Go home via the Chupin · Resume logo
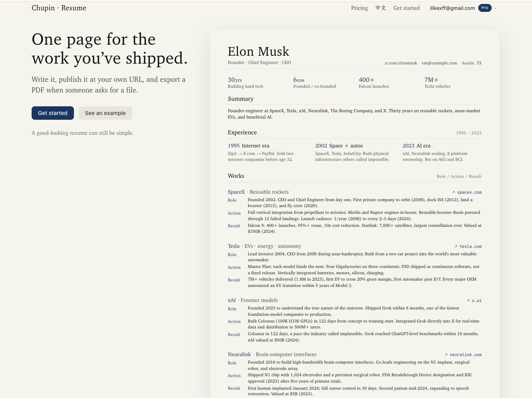Screen dimensions: 532x398 pyautogui.click(x=59, y=8)
